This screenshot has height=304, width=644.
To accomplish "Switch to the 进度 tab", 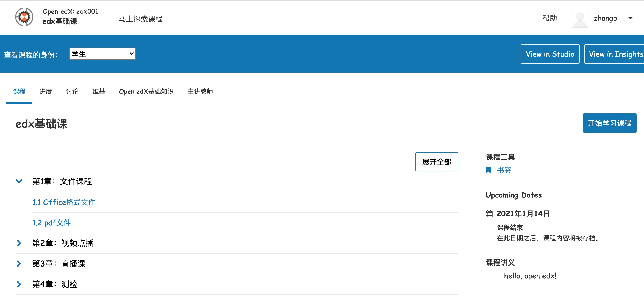I will (46, 92).
